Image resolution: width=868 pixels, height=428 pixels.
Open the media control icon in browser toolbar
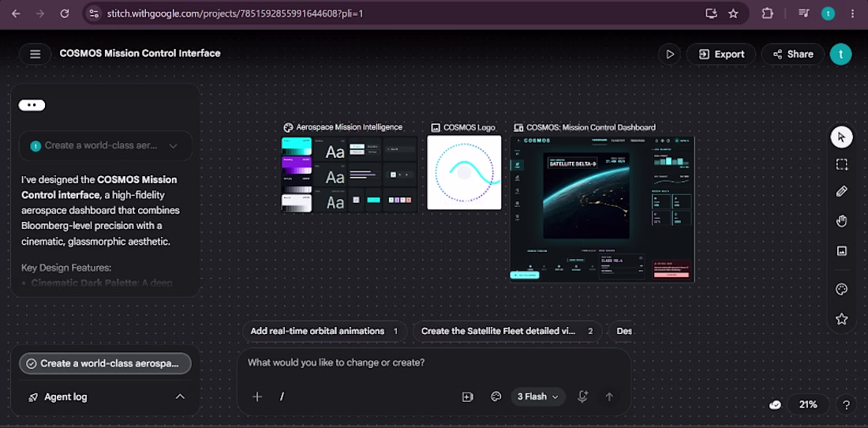click(x=804, y=13)
